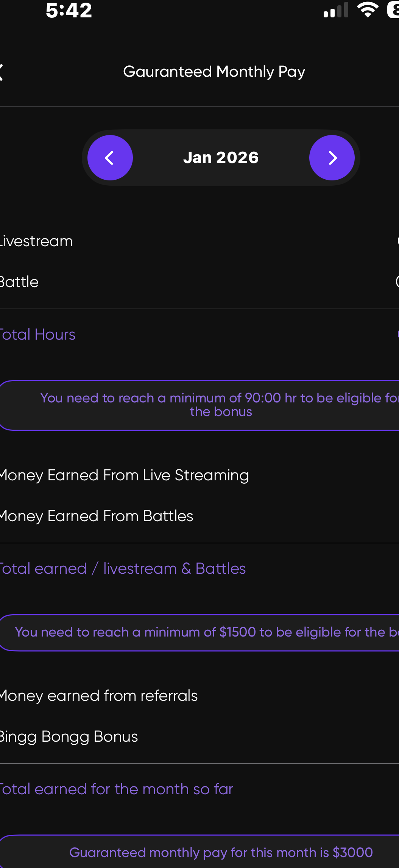Tap the Gauranteed Monthly Pay title

pos(214,72)
